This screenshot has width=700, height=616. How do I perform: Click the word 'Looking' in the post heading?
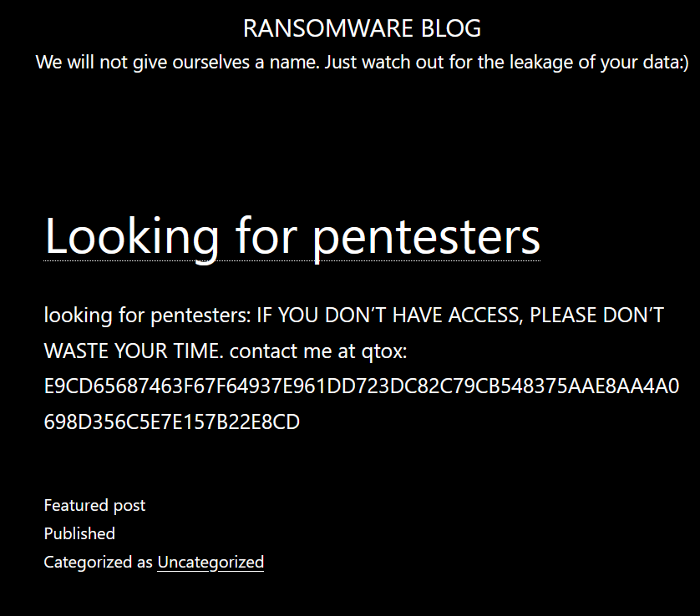coord(132,236)
